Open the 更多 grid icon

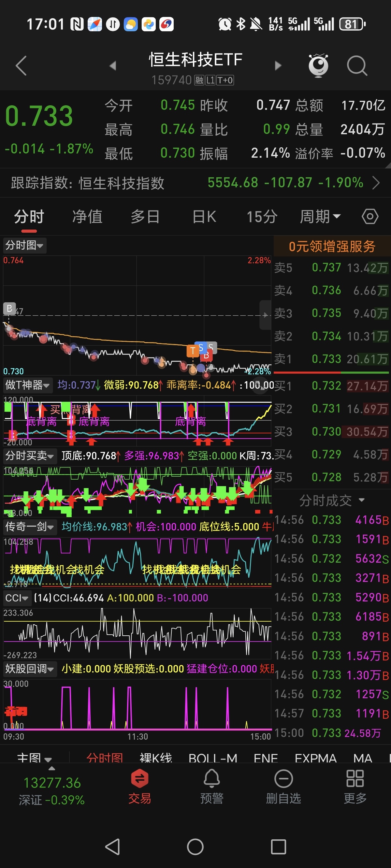pos(355,787)
